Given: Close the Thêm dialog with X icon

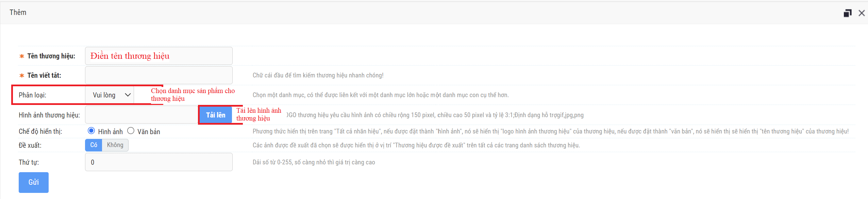Looking at the screenshot, I should tap(862, 13).
